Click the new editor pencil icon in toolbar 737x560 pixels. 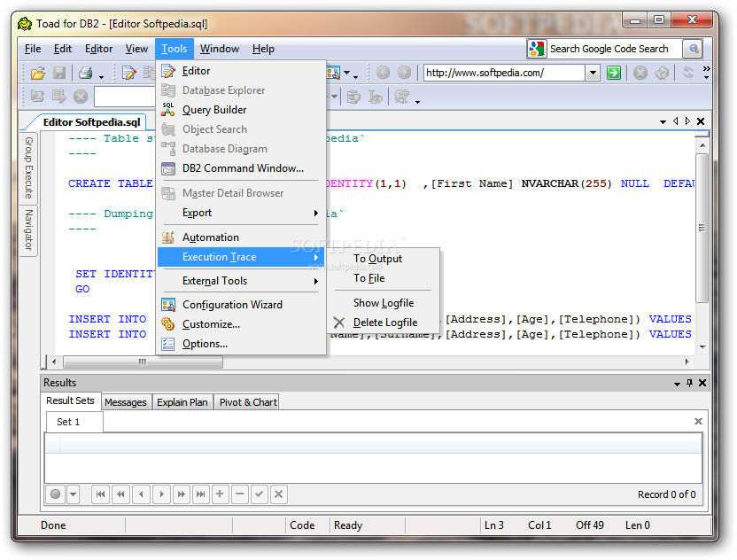pyautogui.click(x=128, y=73)
